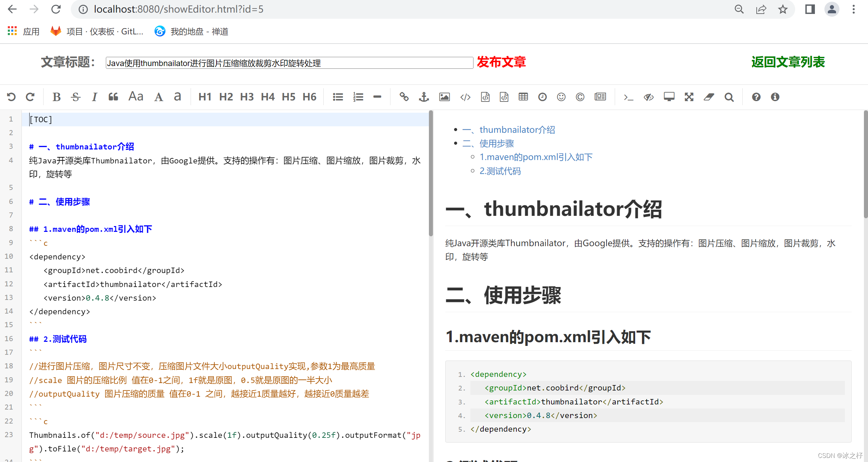The height and width of the screenshot is (462, 868).
Task: Insert an ordered list
Action: [358, 97]
